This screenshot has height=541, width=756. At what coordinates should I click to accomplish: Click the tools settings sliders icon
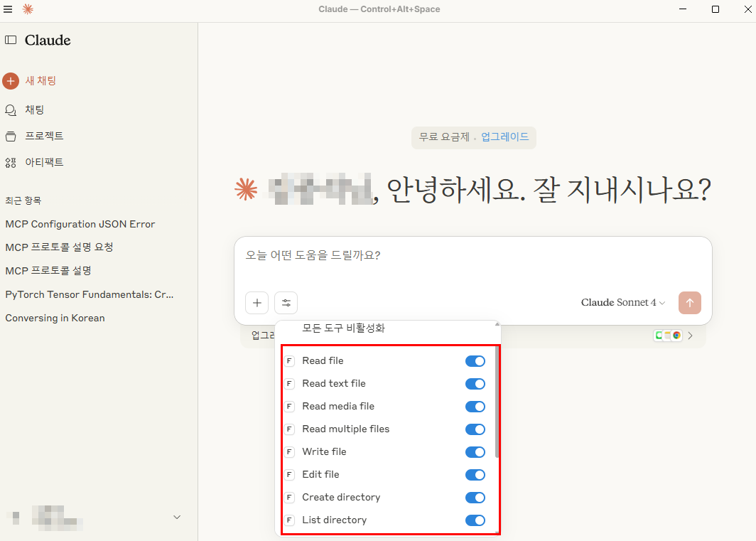point(286,303)
